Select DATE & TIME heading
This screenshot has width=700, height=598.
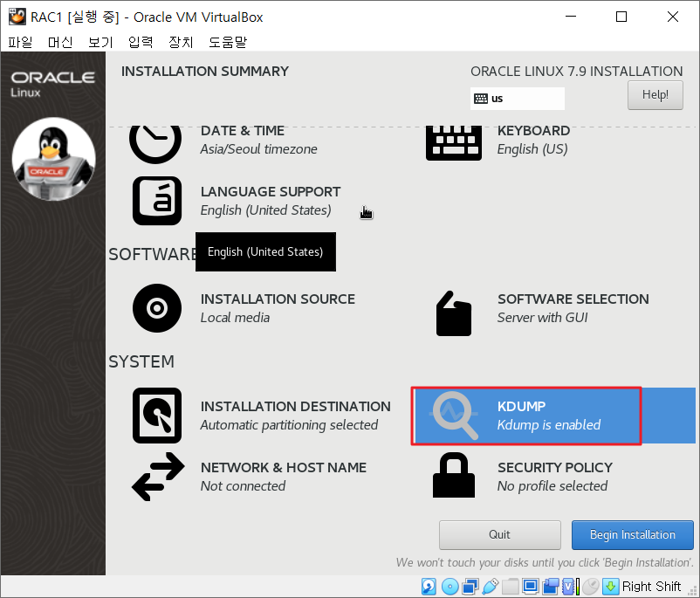point(243,130)
